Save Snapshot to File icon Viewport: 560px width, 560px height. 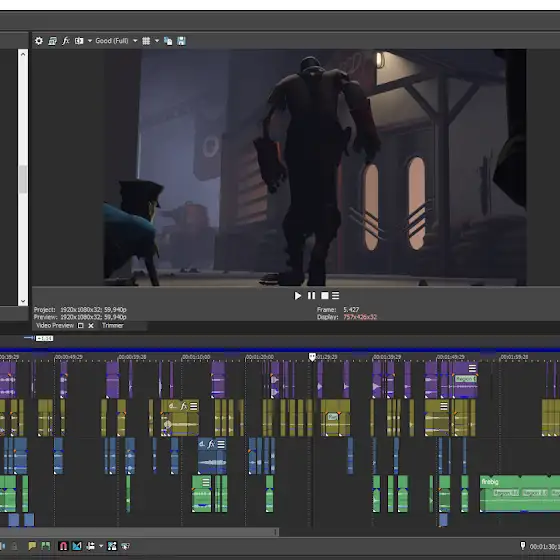pyautogui.click(x=181, y=41)
